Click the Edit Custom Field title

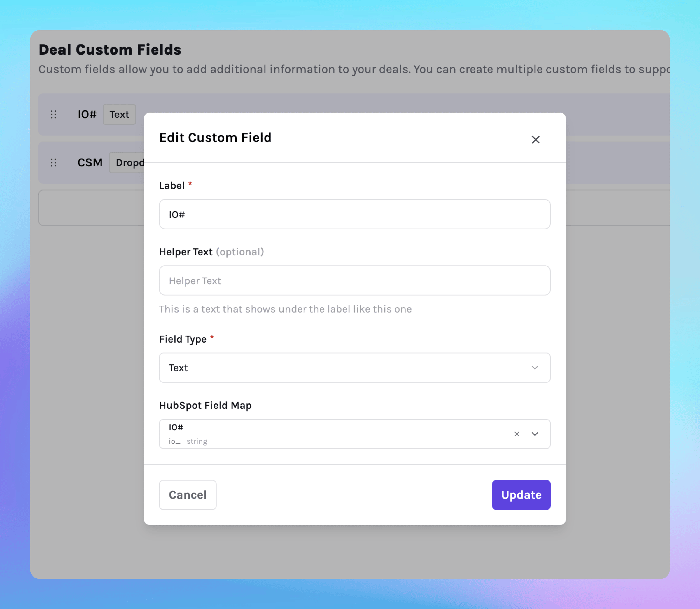click(215, 138)
